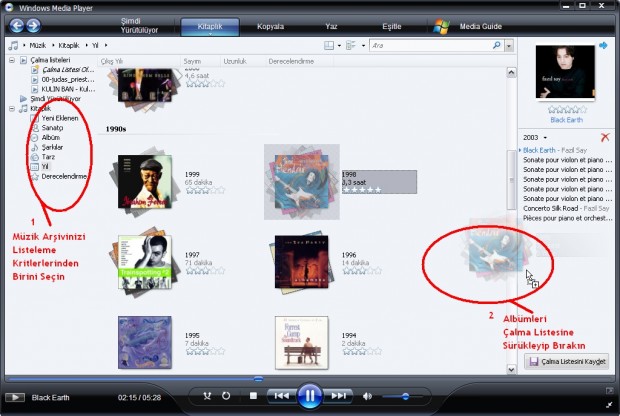Skip to the previous track
This screenshot has height=416, width=620.
pos(281,396)
